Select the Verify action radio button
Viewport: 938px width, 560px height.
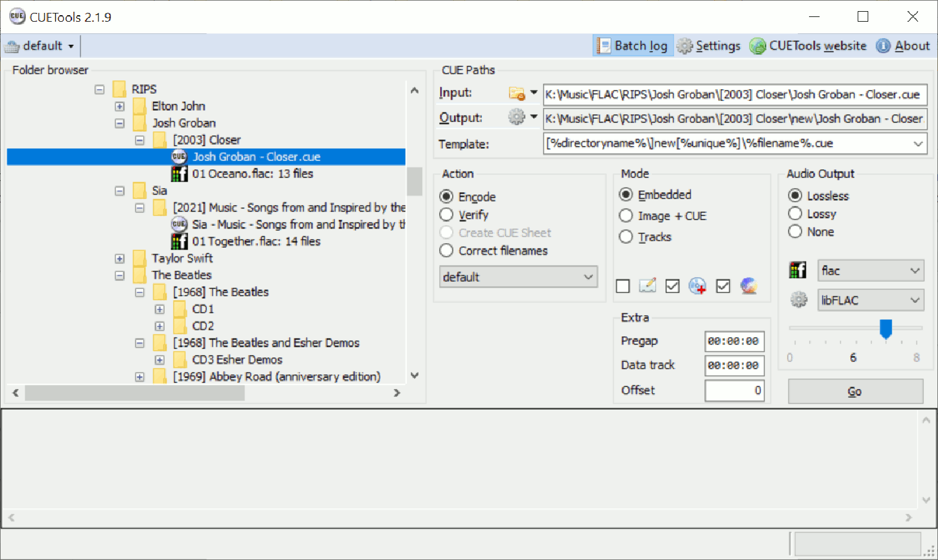click(x=446, y=215)
